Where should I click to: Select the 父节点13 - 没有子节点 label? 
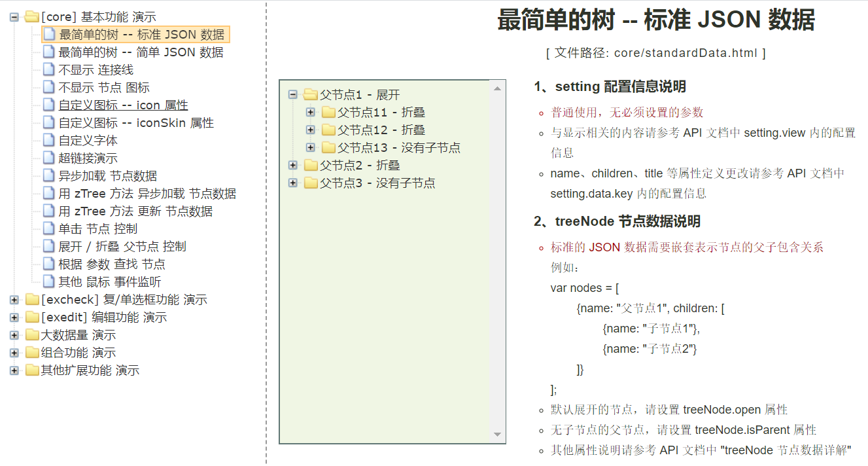coord(398,148)
